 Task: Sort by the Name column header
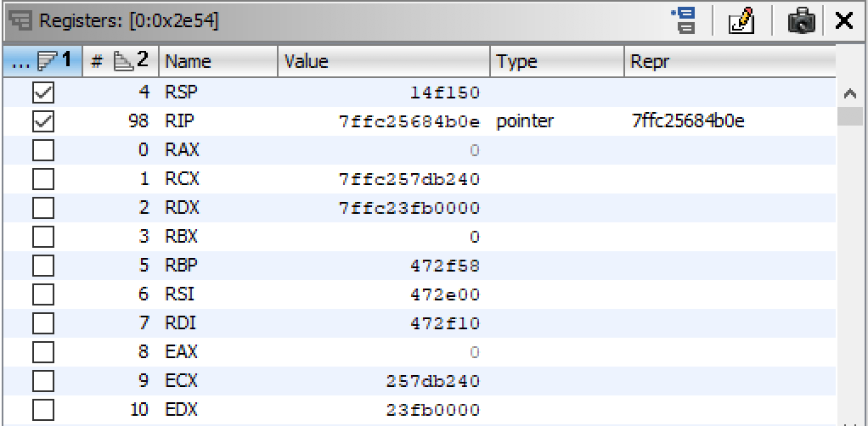click(x=218, y=61)
